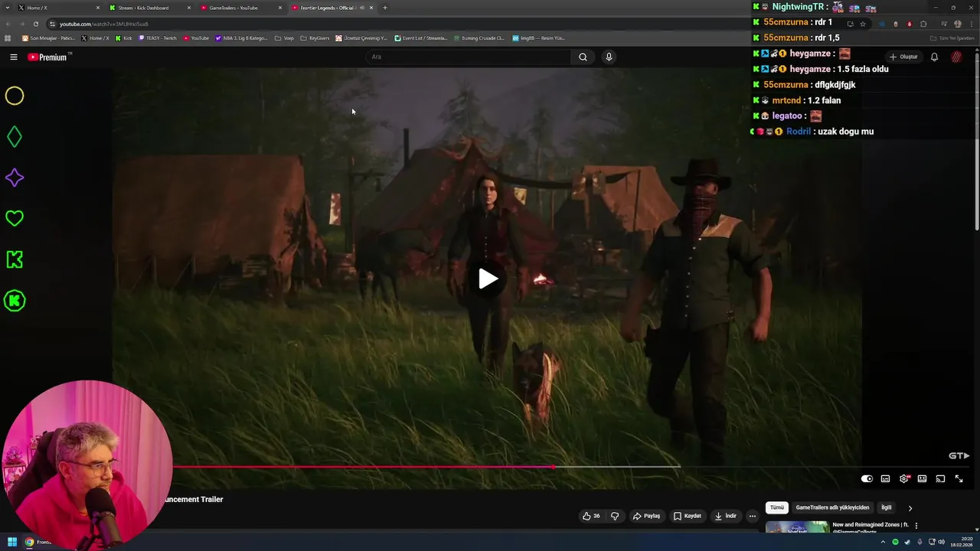This screenshot has width=980, height=551.
Task: Close the 'Frontier Legends' browser tab
Action: coord(371,8)
